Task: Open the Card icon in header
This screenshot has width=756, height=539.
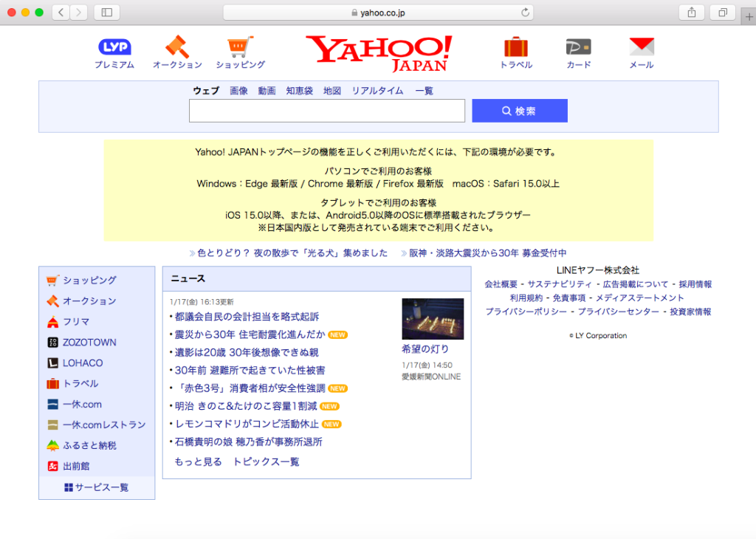Action: tap(579, 47)
